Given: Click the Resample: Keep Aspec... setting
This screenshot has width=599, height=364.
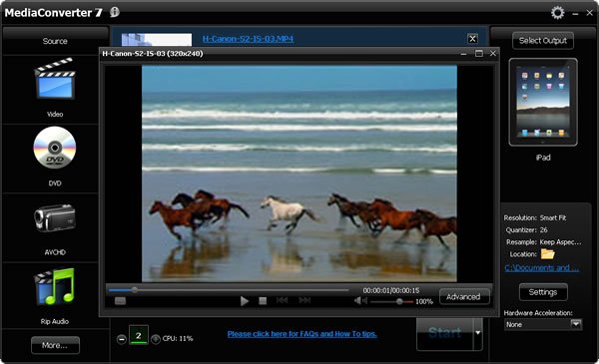Looking at the screenshot, I should (x=544, y=242).
